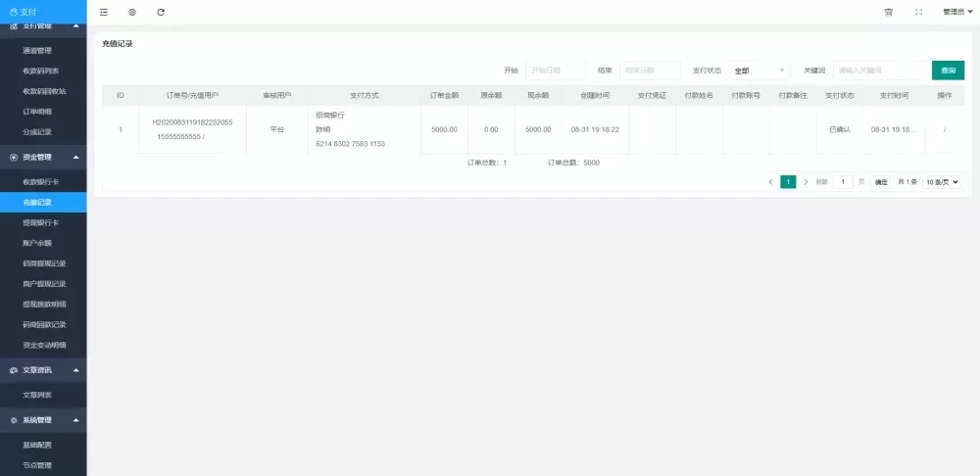Screen dimensions: 980x476
Task: Click the 开始 start date input field
Action: [x=556, y=71]
